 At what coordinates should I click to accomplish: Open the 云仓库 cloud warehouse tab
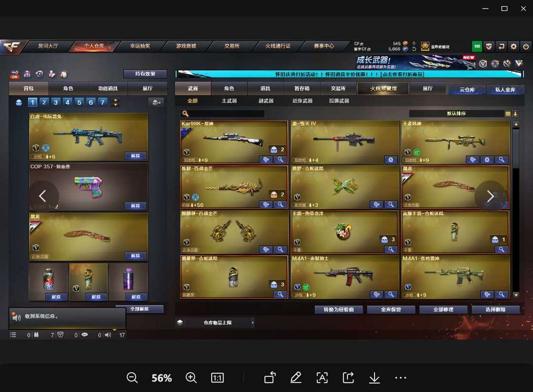tap(467, 90)
